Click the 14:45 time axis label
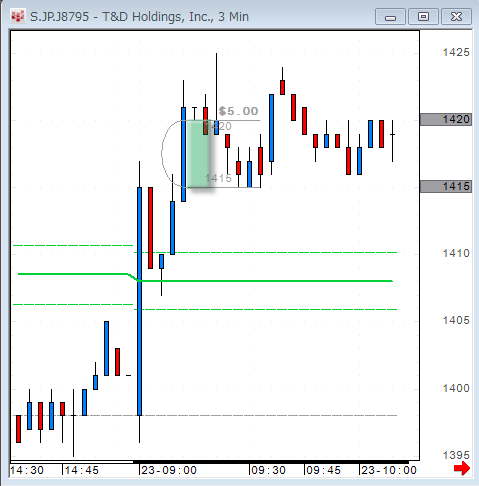479x486 pixels. 82,470
